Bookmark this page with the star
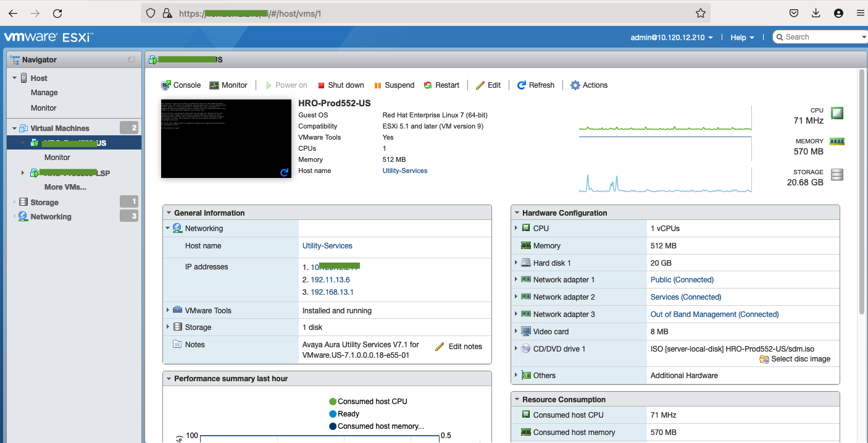Screen dimensions: 868x443 [701, 13]
